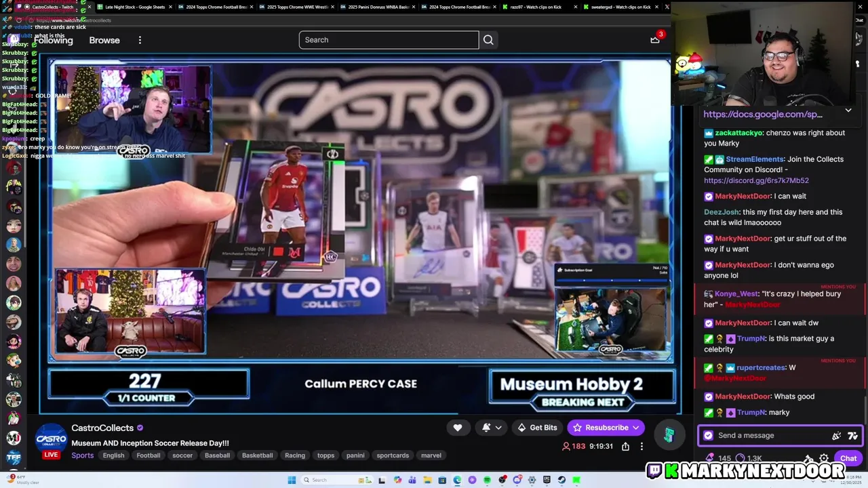Click the StreamElements username in chat
The width and height of the screenshot is (868, 488).
(x=755, y=159)
